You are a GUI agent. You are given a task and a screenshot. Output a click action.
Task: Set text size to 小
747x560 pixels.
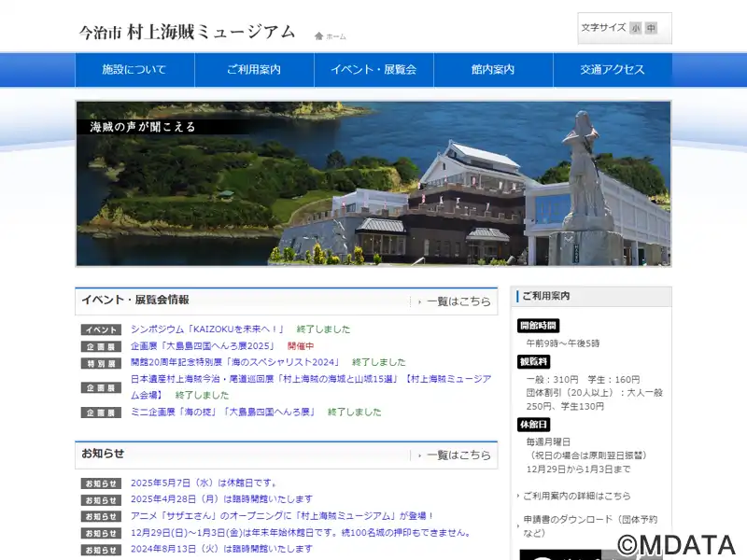pos(636,28)
